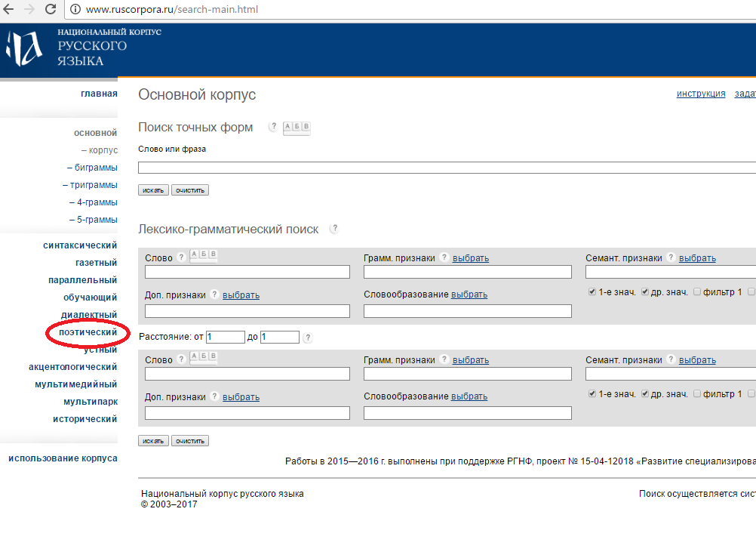Open синтаксический corpus
This screenshot has height=555, width=756.
[80, 245]
